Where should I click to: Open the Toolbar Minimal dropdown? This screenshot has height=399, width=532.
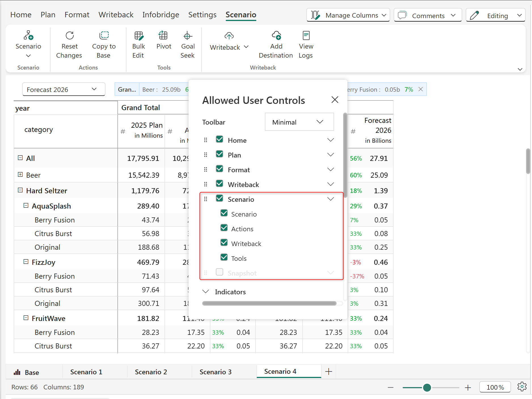pos(299,122)
